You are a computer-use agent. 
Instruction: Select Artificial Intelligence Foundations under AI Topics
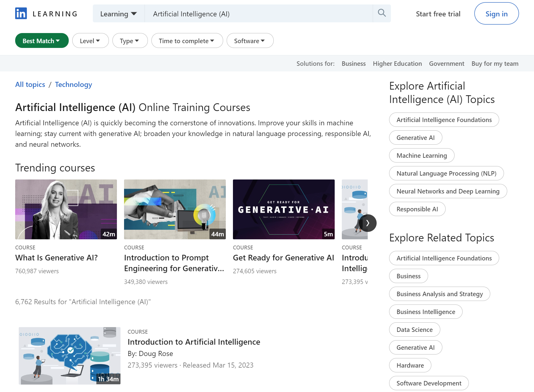(x=444, y=120)
